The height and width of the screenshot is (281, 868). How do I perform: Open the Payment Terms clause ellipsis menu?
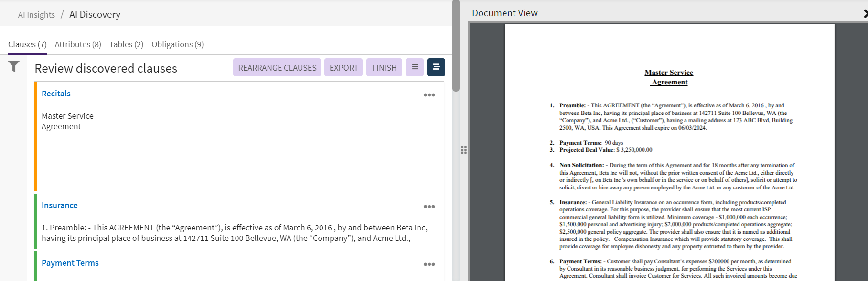(x=429, y=264)
